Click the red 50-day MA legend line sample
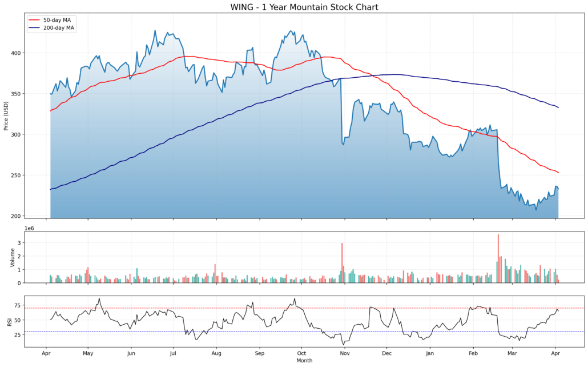Viewport: 588px width, 367px height. tap(34, 20)
